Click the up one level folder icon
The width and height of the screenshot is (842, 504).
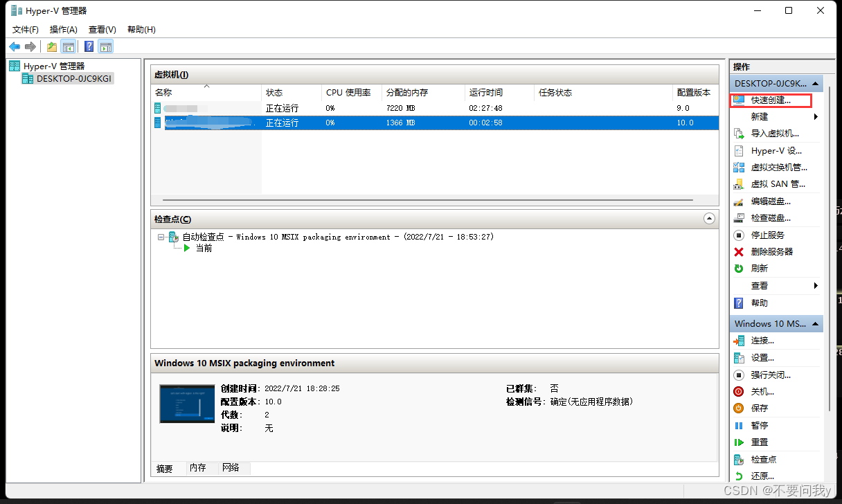[x=51, y=46]
